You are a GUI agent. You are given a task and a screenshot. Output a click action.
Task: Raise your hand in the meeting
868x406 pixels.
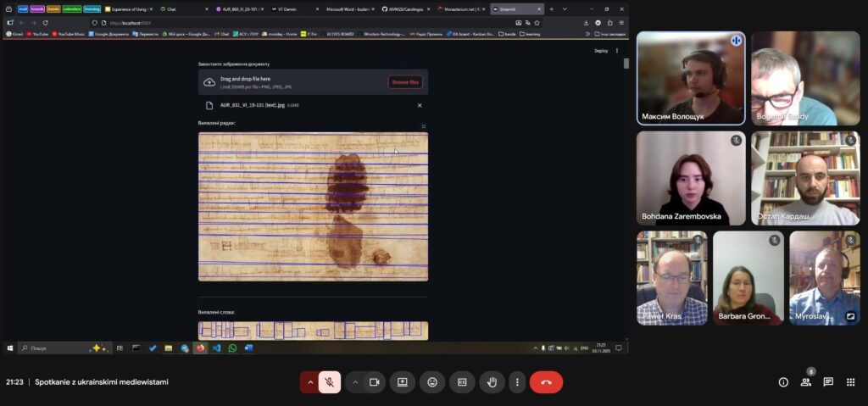click(492, 382)
